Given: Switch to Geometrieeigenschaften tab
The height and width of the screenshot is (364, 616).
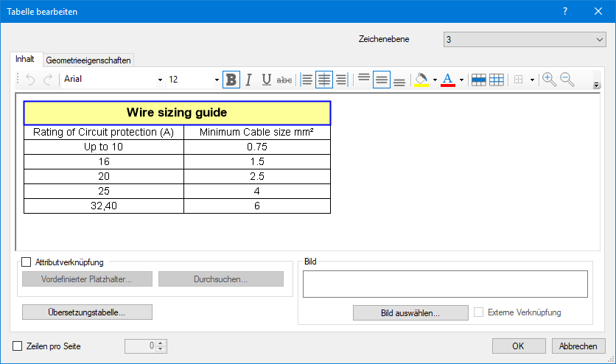Looking at the screenshot, I should 89,60.
